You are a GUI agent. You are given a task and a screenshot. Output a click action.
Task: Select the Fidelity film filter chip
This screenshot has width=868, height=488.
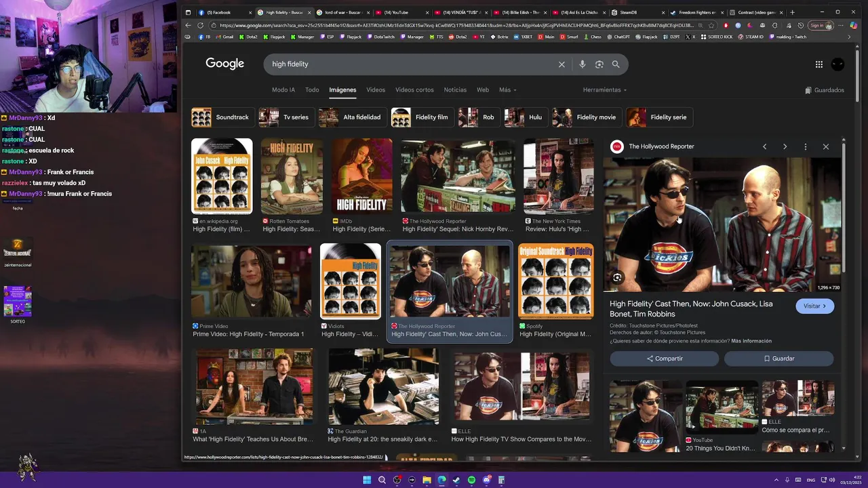(422, 117)
